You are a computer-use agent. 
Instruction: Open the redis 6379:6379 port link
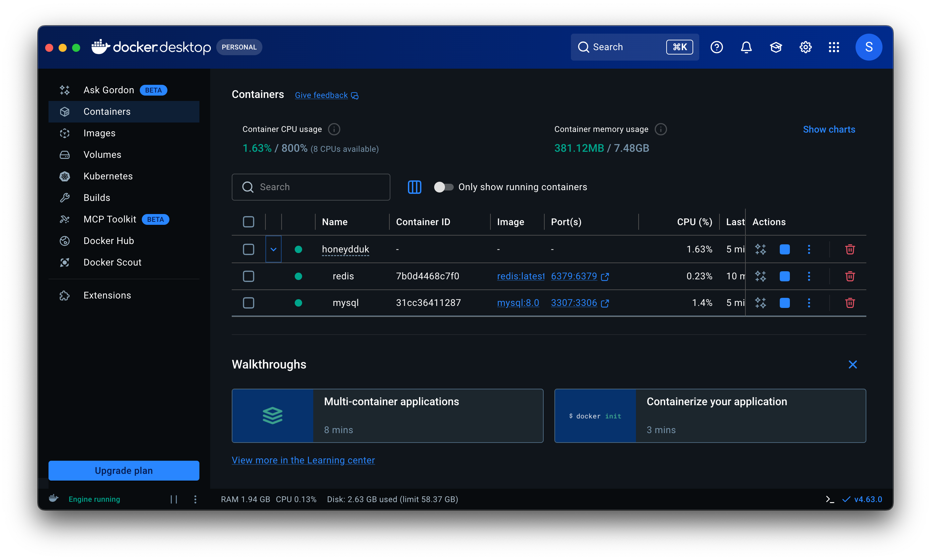click(574, 276)
